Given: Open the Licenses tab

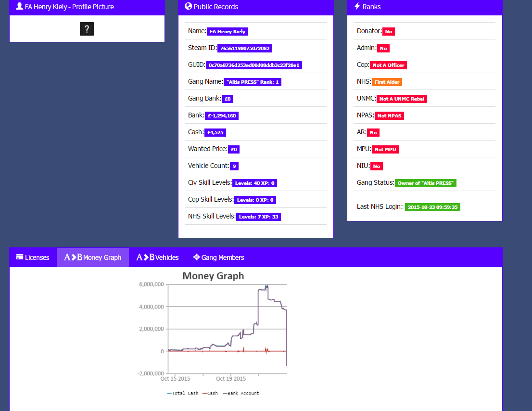Looking at the screenshot, I should click(x=33, y=257).
